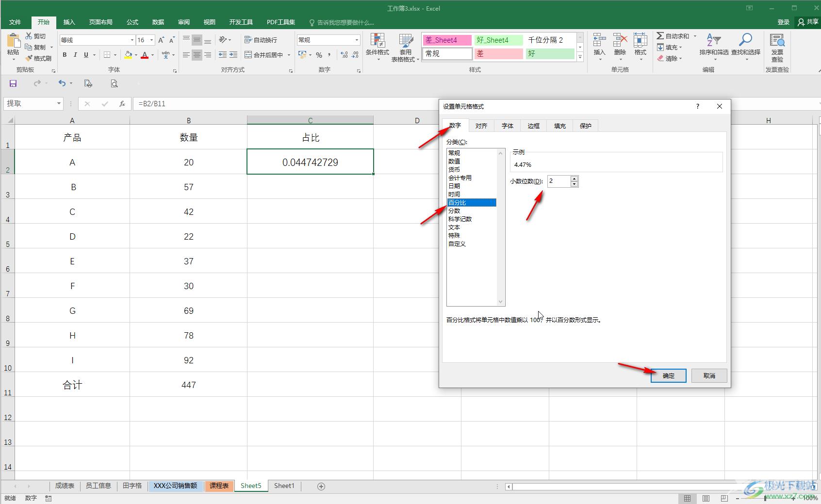Image resolution: width=821 pixels, height=504 pixels.
Task: Click the borders icon in font group
Action: [107, 55]
